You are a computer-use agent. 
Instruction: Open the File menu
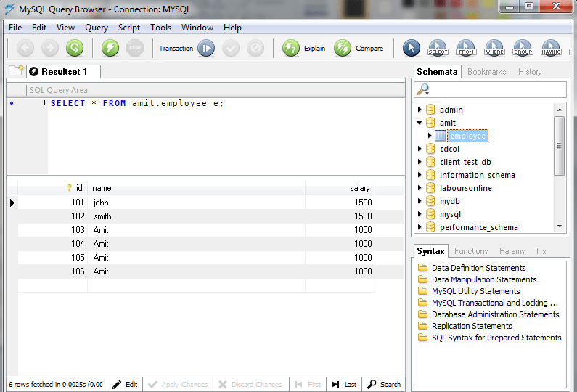15,28
